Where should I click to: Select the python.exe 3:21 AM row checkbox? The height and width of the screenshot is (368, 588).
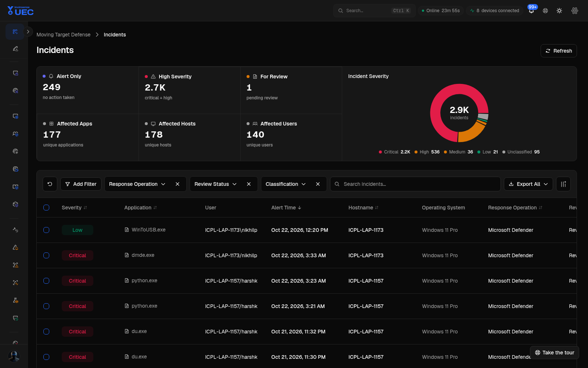tap(46, 306)
